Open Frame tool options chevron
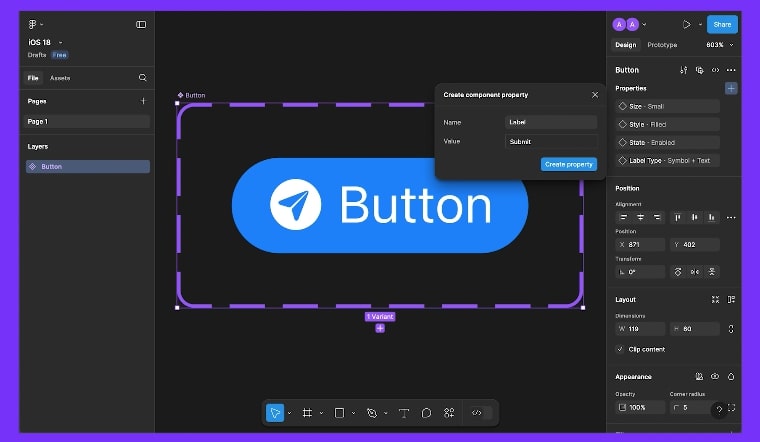Viewport: 760px width, 442px height. point(321,413)
